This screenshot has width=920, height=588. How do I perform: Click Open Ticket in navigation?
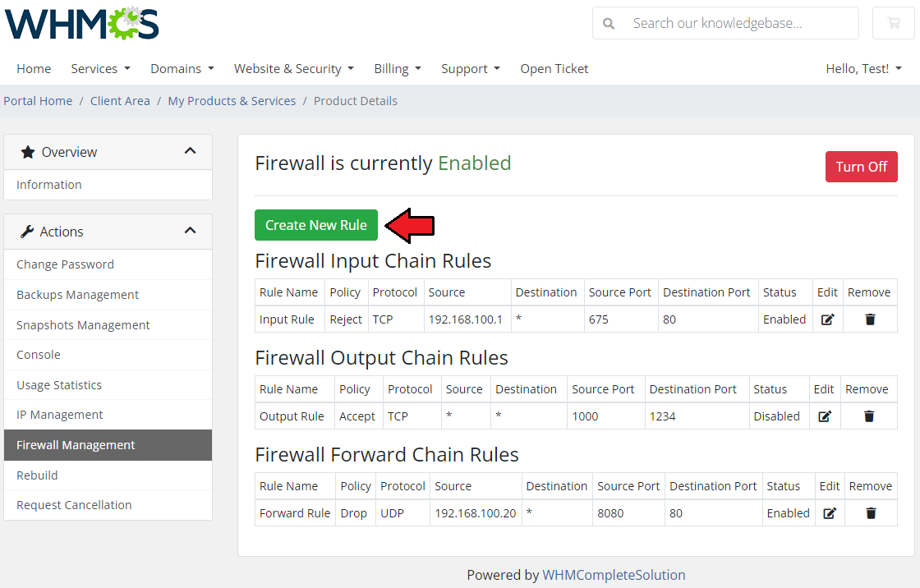554,69
